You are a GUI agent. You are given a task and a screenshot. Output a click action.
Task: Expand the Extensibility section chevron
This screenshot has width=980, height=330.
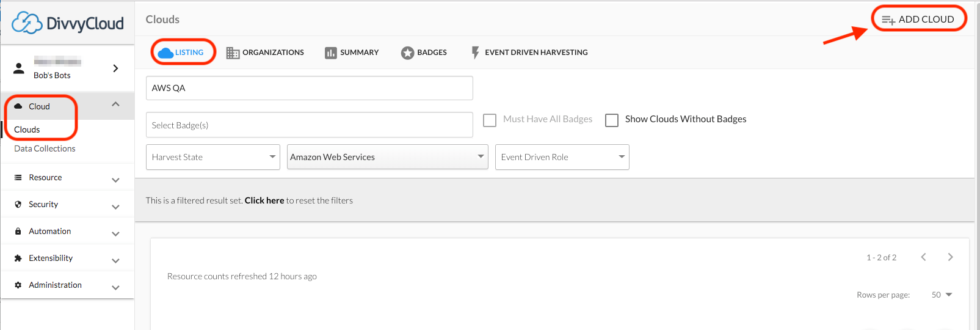click(115, 260)
